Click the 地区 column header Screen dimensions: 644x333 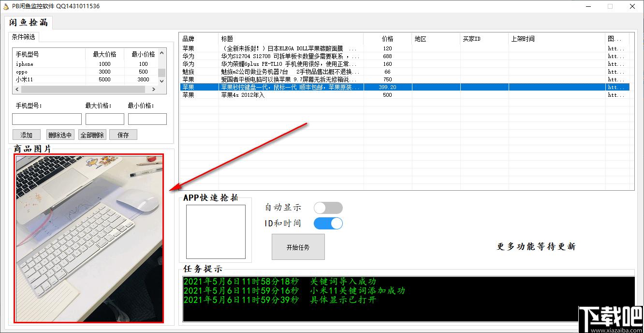click(x=436, y=39)
